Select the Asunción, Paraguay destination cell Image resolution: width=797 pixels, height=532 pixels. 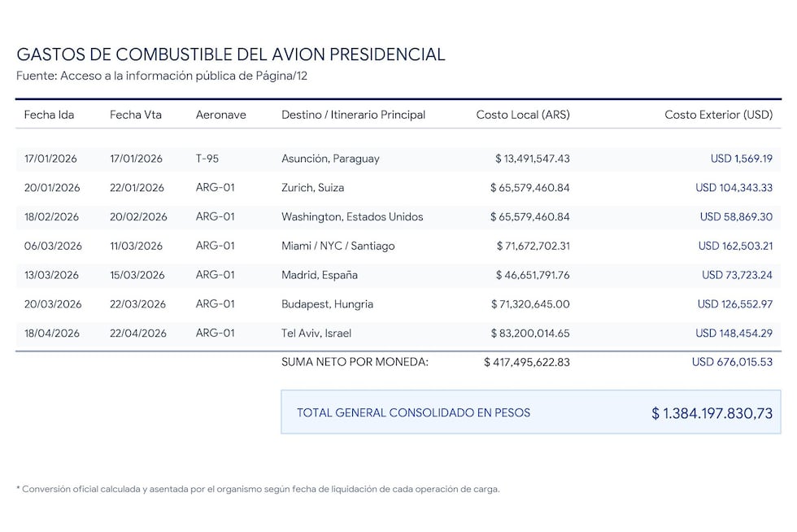pos(330,159)
